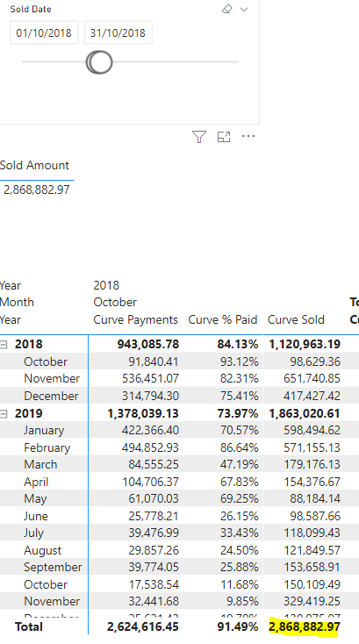Click the 651,740.85 Curve Sold cell

(x=312, y=378)
